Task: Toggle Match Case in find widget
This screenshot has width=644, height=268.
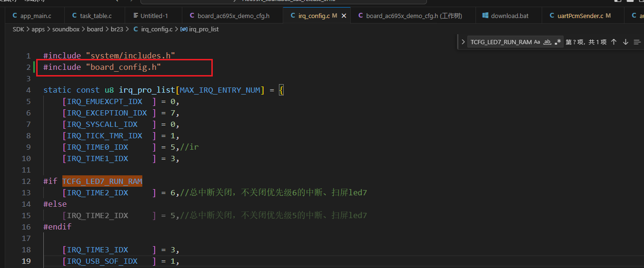Action: [x=537, y=42]
